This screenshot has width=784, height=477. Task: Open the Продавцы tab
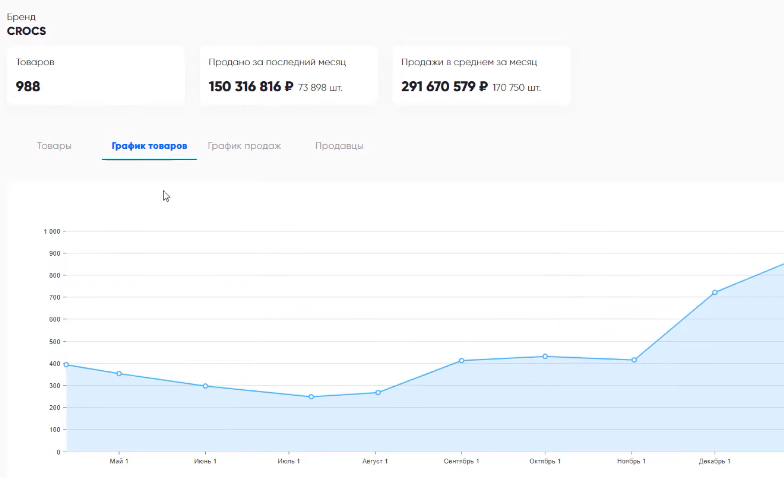coord(339,146)
